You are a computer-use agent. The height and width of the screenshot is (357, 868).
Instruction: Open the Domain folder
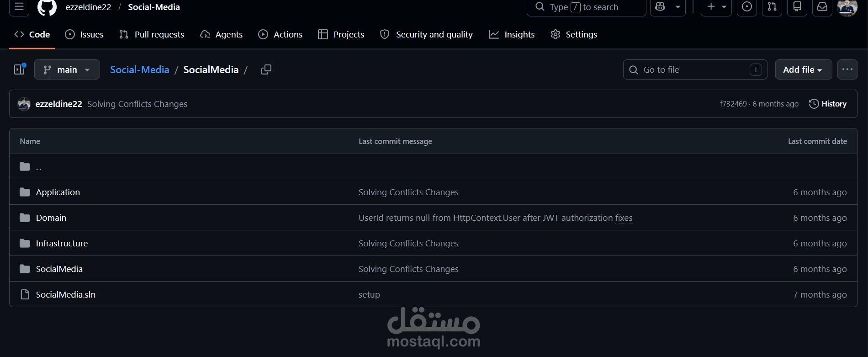point(51,218)
